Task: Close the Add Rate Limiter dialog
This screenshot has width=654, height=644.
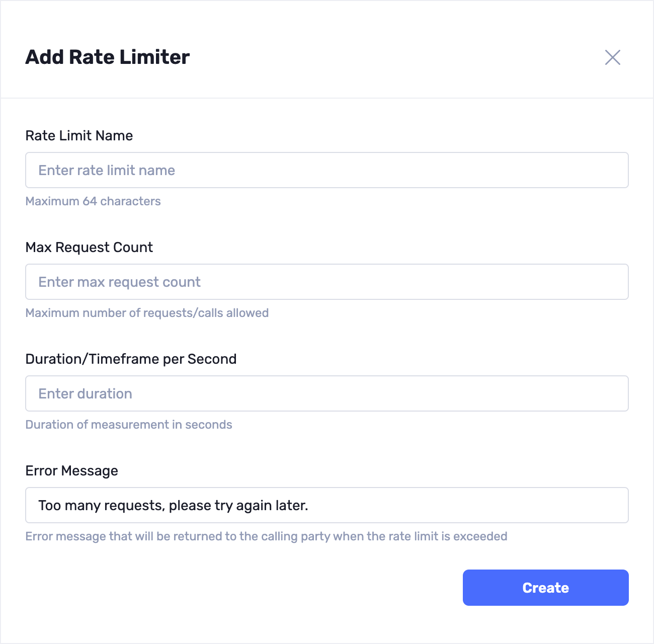Action: [612, 57]
